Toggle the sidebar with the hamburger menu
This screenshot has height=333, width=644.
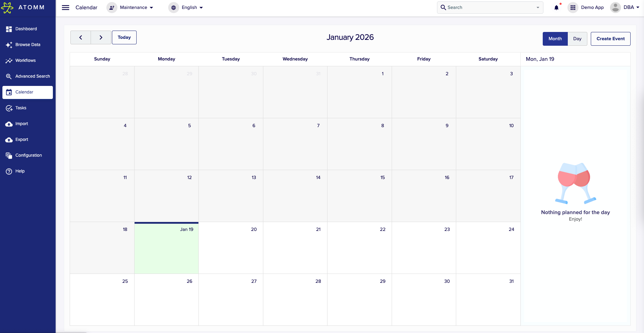[65, 8]
